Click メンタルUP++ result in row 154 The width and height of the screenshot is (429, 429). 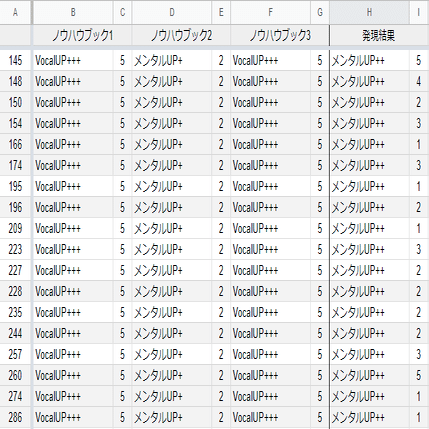(x=369, y=123)
